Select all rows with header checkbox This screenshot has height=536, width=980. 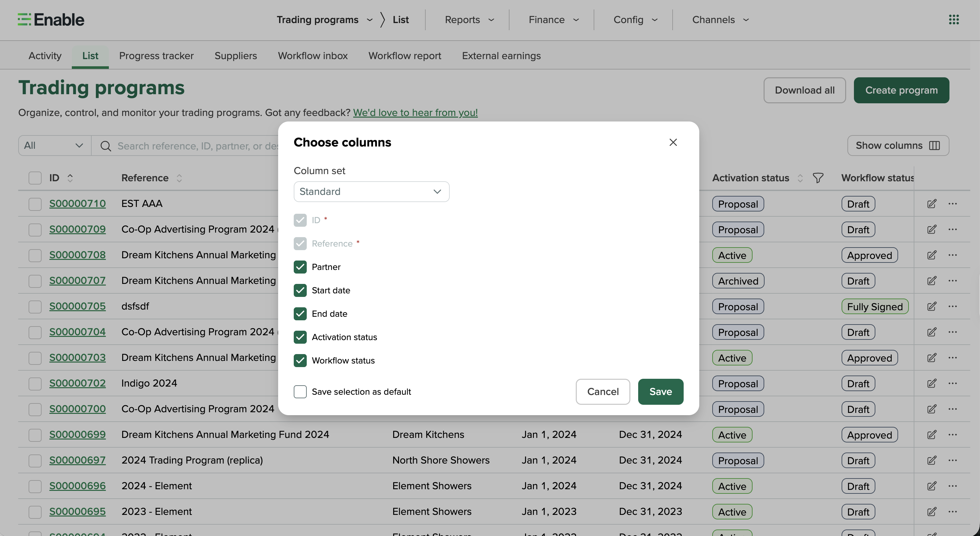pyautogui.click(x=35, y=178)
